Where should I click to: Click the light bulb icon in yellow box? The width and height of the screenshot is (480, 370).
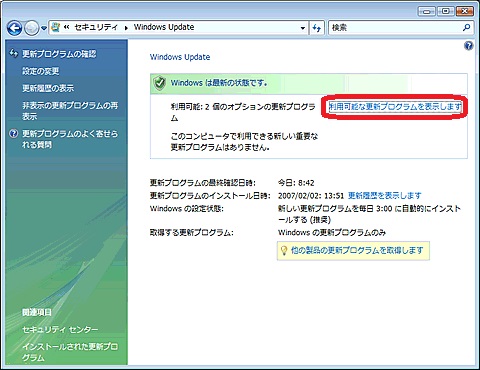284,250
